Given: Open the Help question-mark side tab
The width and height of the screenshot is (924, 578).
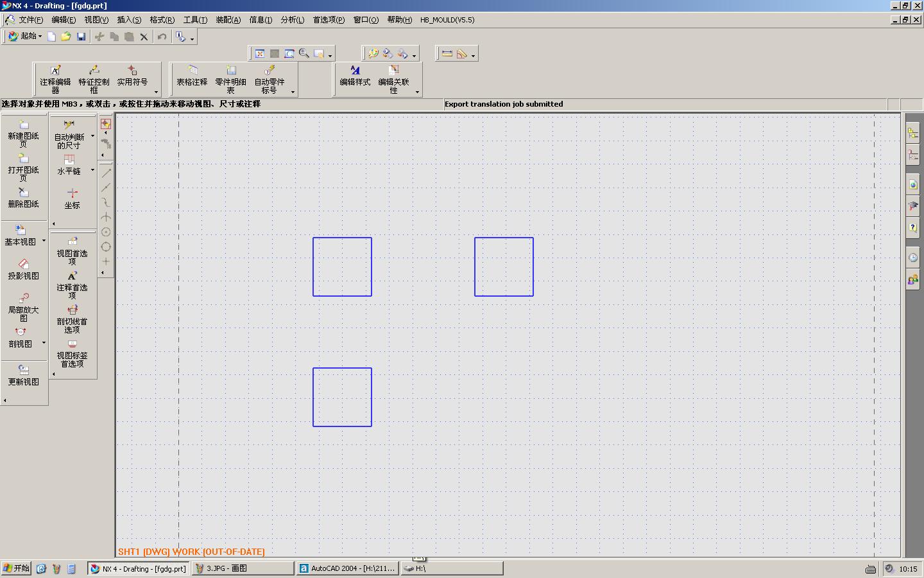Looking at the screenshot, I should point(912,228).
